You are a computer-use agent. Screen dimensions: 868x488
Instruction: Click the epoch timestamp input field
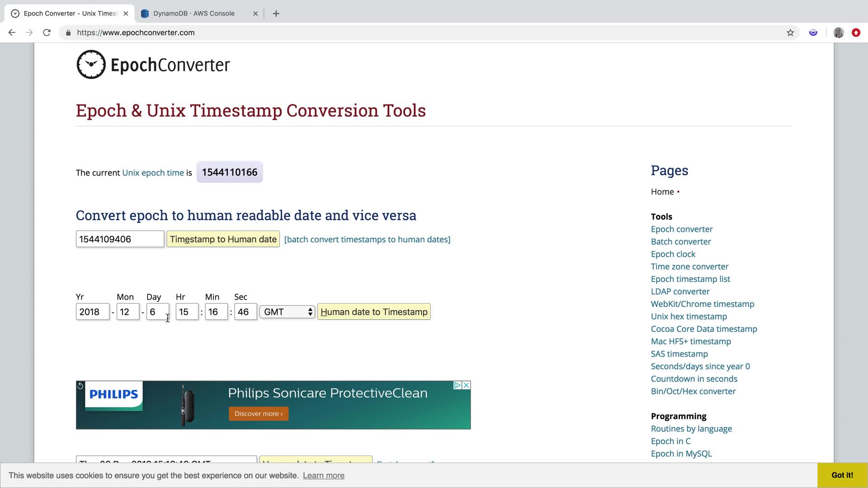pyautogui.click(x=120, y=239)
